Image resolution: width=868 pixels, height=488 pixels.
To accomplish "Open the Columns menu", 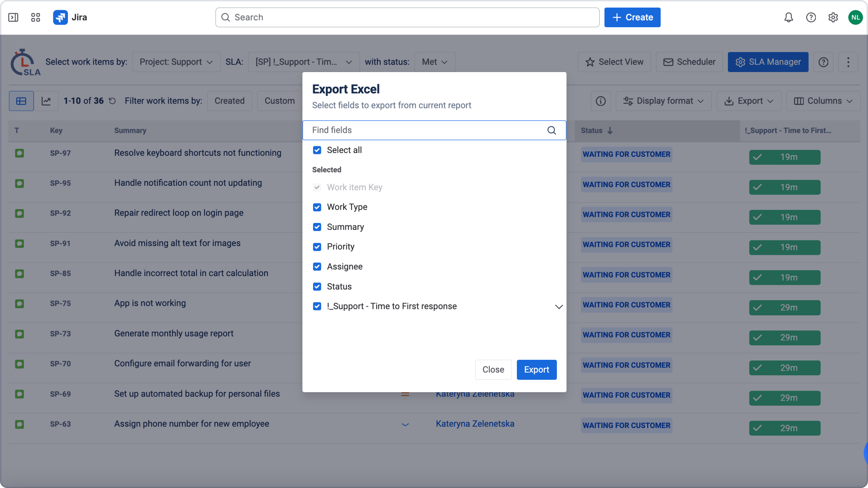I will (823, 101).
